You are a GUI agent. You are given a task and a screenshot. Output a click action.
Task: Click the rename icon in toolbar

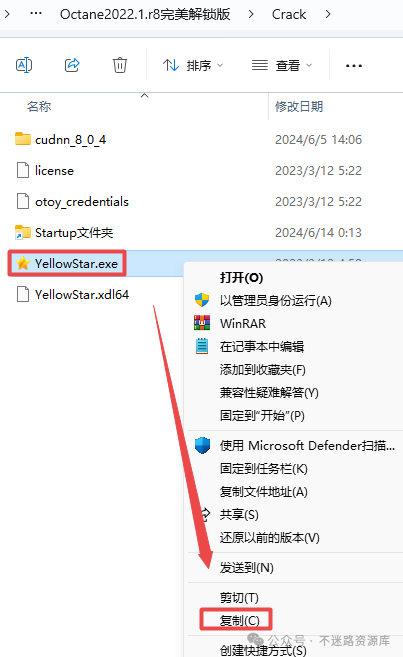[24, 65]
